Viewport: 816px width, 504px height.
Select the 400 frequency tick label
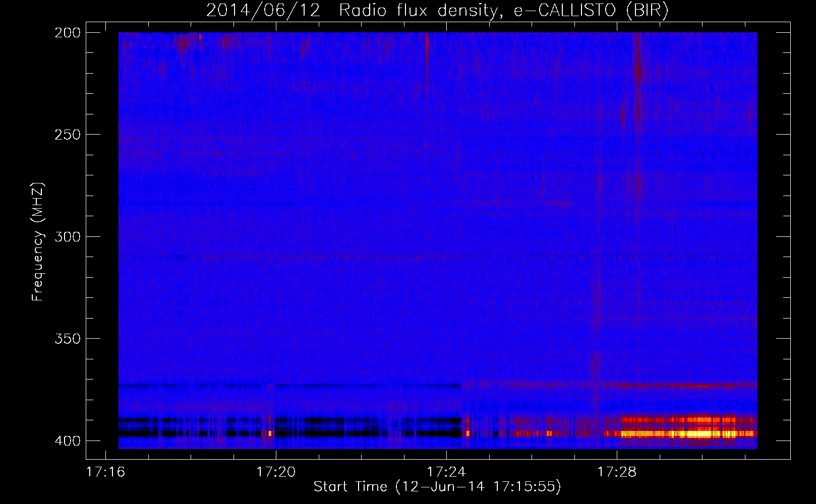68,441
